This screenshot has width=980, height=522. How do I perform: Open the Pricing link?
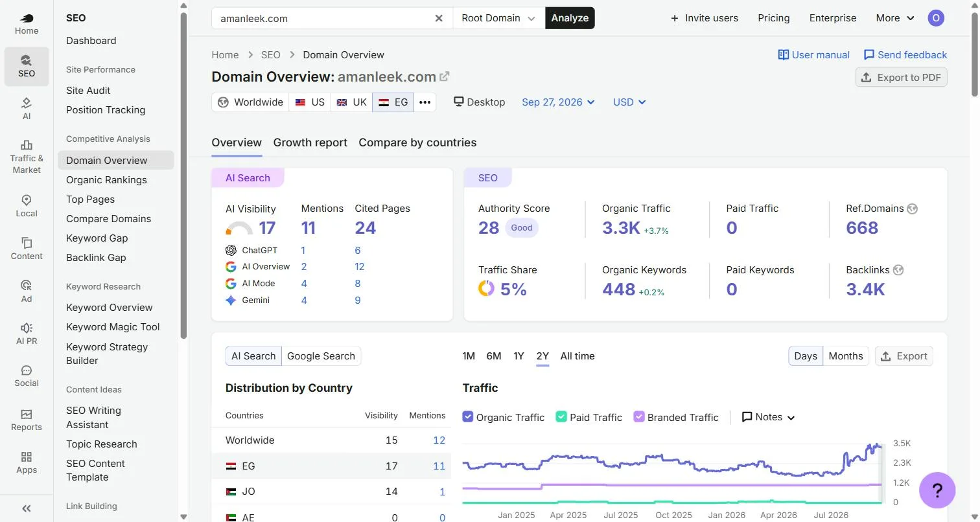[774, 18]
